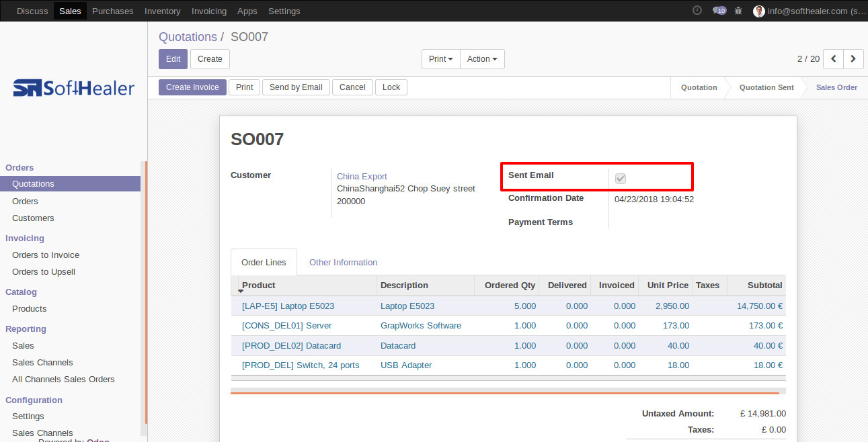Open [LAP-E5] Laptop E5023 product line
The height and width of the screenshot is (442, 868).
[288, 306]
